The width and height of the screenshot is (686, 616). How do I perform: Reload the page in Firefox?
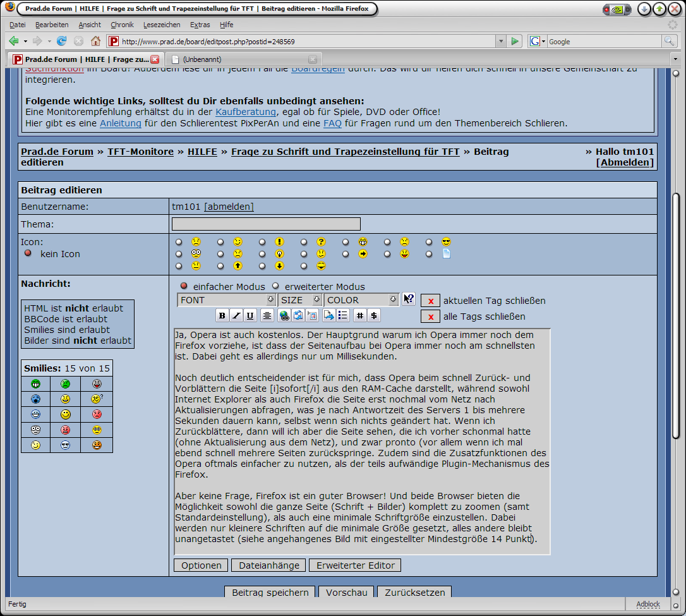pos(61,41)
